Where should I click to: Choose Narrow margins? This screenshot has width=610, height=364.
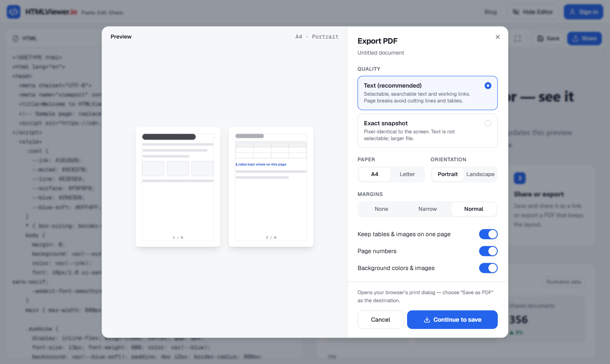(x=427, y=209)
